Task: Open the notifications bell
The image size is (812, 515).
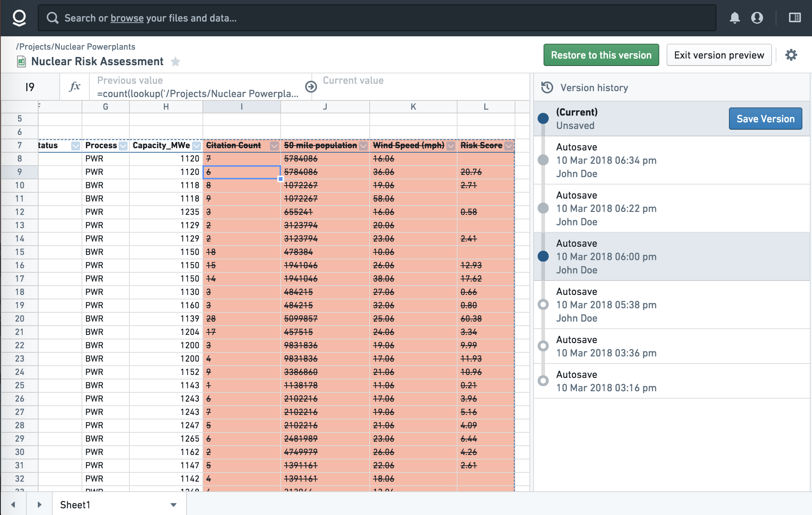Action: [735, 18]
